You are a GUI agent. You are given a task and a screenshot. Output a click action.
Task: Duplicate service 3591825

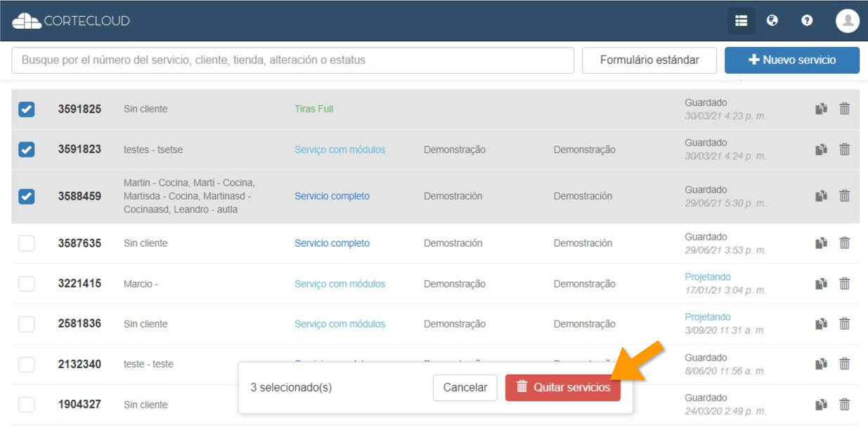821,109
